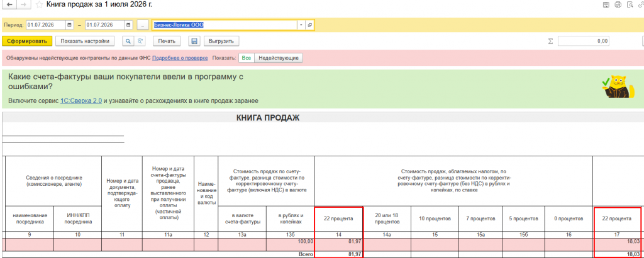Click column number 16 cell
Screen dimensions: 644x258
[x=569, y=235]
